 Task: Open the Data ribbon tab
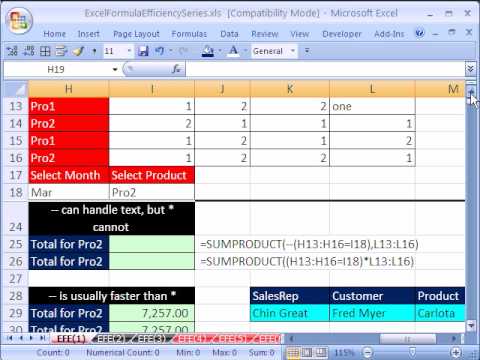pyautogui.click(x=229, y=34)
